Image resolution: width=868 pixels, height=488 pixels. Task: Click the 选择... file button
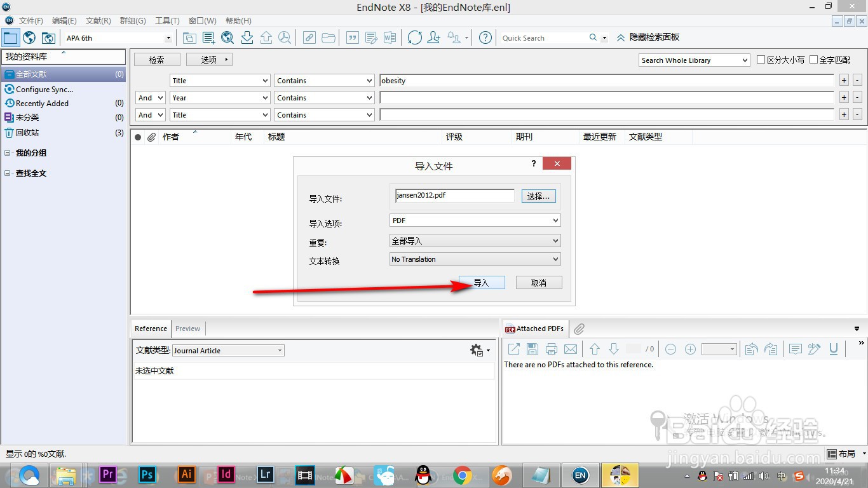click(539, 196)
